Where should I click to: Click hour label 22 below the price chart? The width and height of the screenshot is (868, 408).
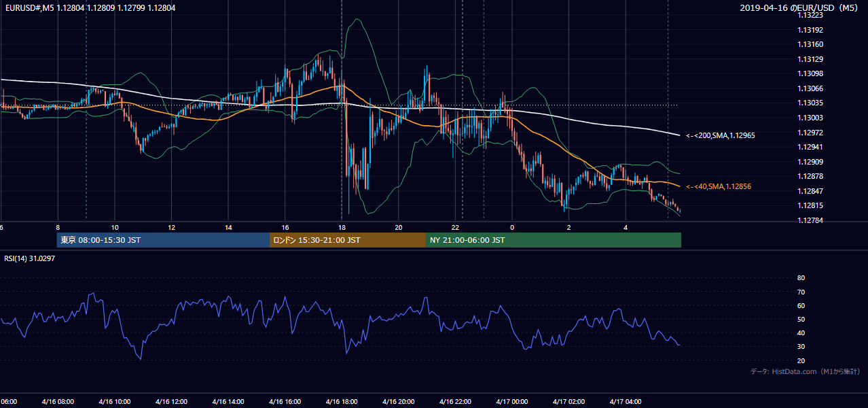[x=456, y=227]
